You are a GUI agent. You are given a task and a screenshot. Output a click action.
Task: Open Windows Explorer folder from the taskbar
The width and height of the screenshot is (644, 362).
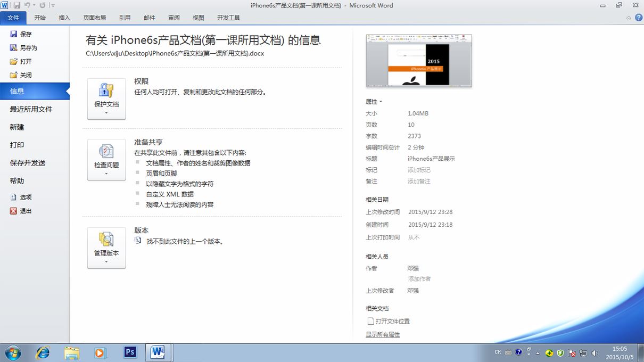71,352
